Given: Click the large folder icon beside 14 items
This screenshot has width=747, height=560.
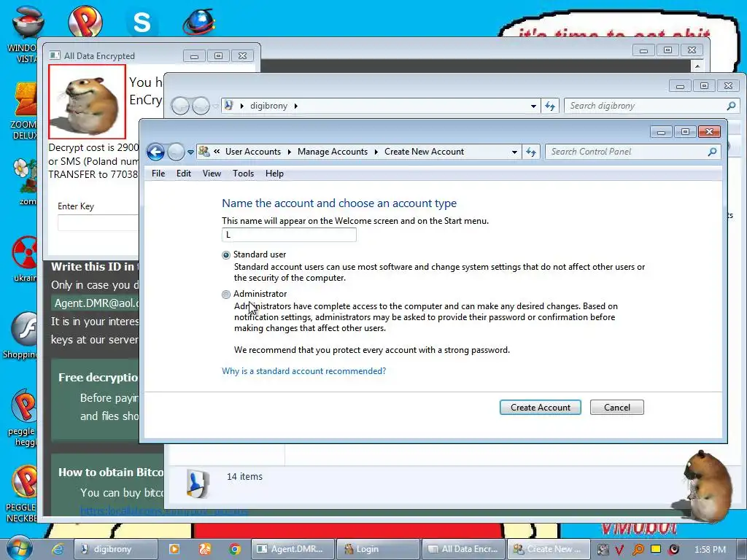Looking at the screenshot, I should tap(197, 483).
